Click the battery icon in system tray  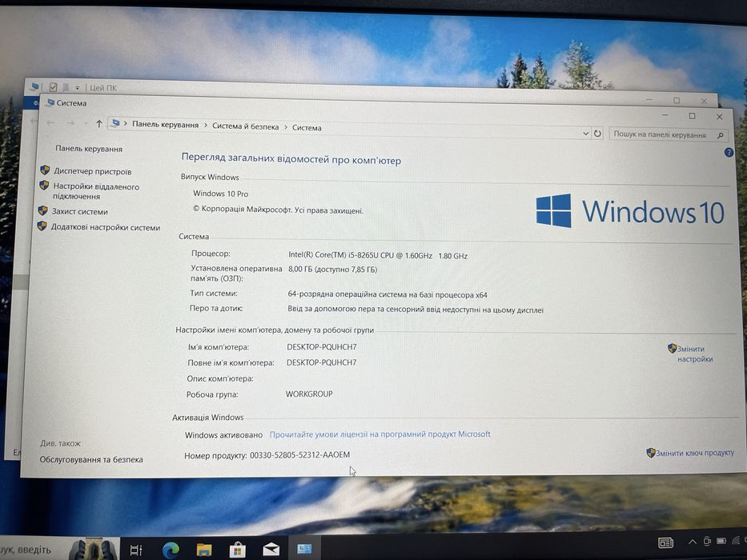[721, 541]
